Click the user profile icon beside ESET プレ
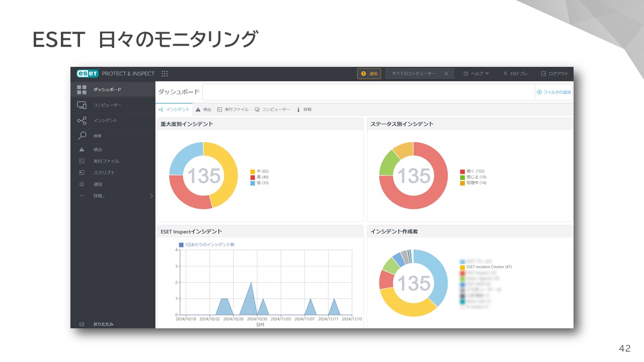This screenshot has width=644, height=362. (x=505, y=74)
